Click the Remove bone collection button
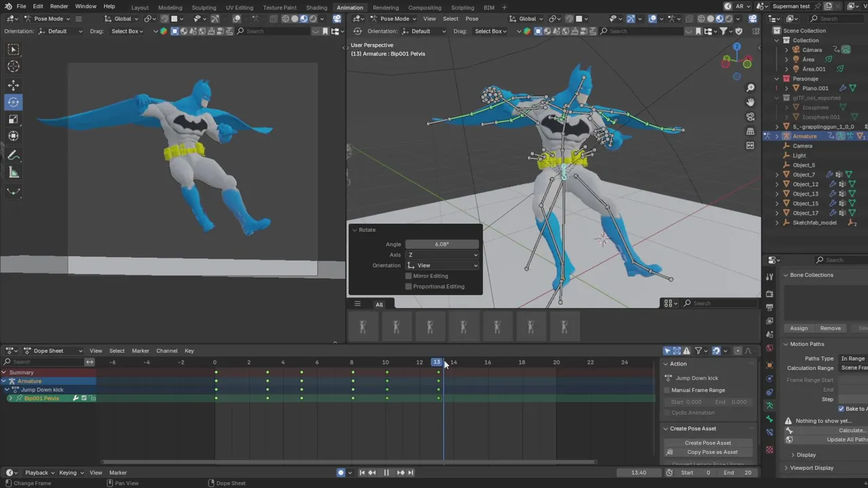The height and width of the screenshot is (488, 868). (x=830, y=328)
